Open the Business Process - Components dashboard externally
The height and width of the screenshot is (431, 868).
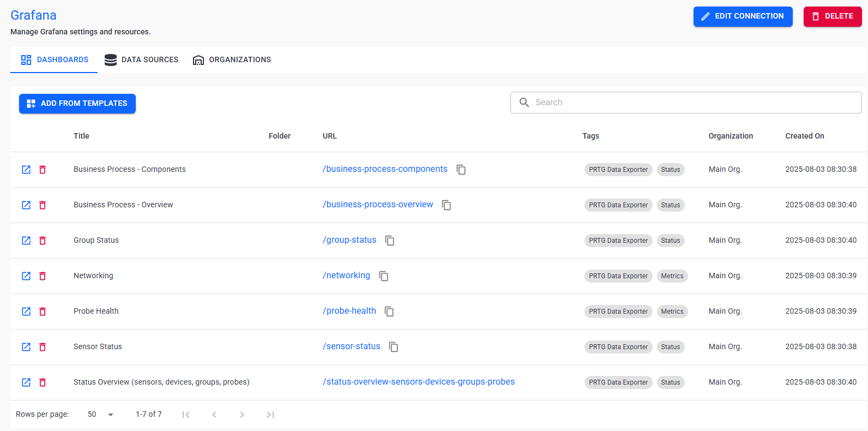pyautogui.click(x=26, y=170)
